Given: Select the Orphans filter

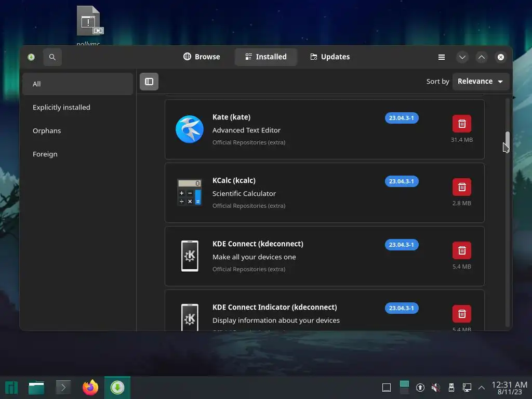Looking at the screenshot, I should point(78,130).
